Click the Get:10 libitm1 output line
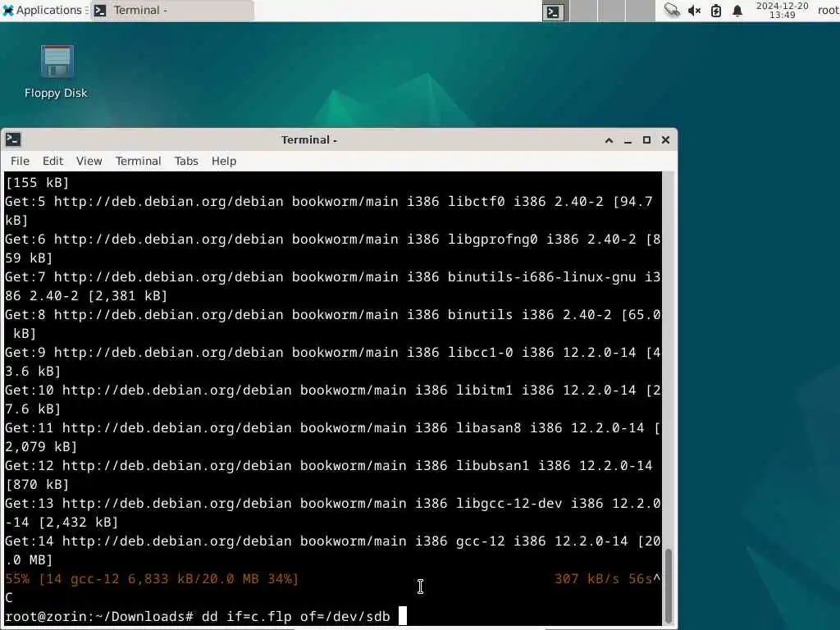Viewport: 840px width, 630px height. (x=333, y=399)
